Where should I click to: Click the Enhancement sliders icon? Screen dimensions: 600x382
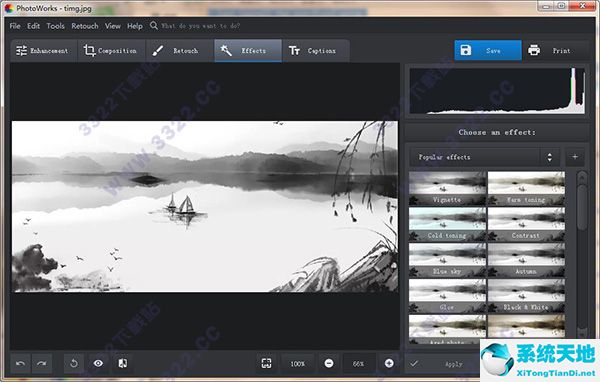tap(21, 51)
